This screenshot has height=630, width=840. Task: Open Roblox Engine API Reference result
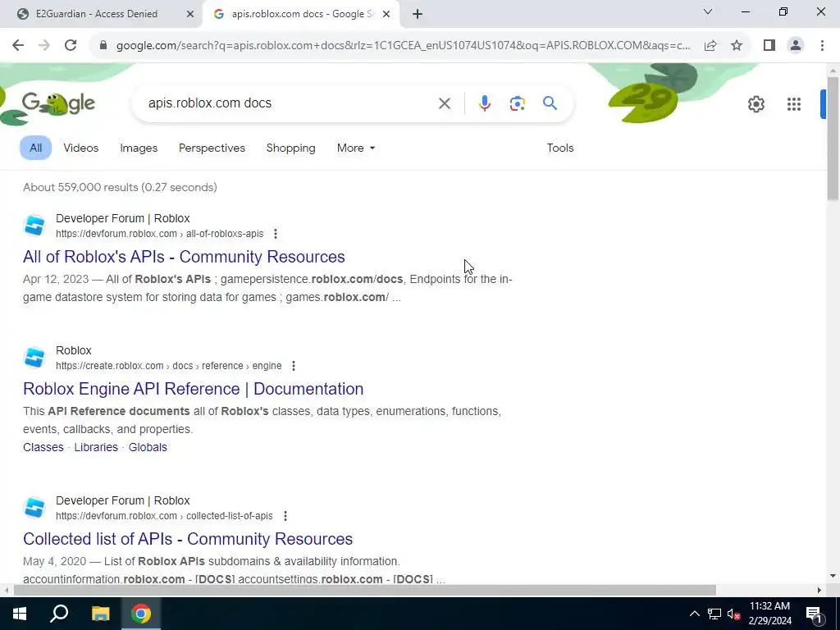pyautogui.click(x=193, y=389)
